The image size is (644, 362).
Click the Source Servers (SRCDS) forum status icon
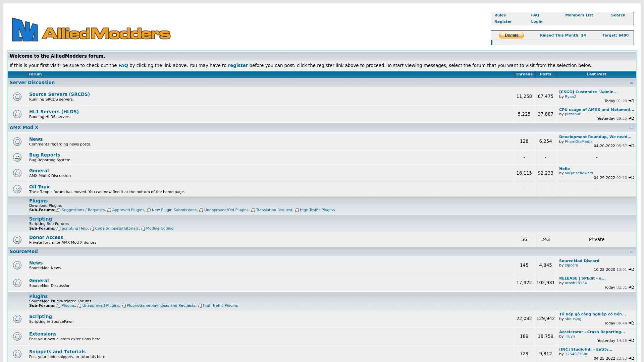point(17,97)
